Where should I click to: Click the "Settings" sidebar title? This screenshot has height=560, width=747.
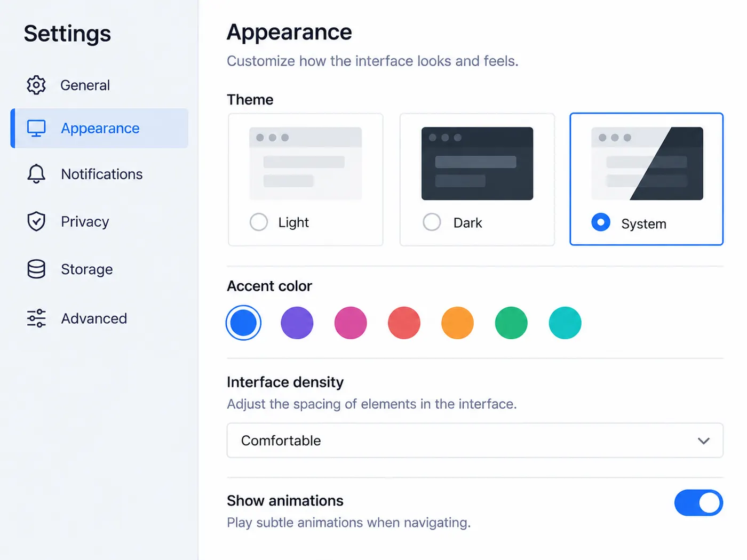(67, 33)
